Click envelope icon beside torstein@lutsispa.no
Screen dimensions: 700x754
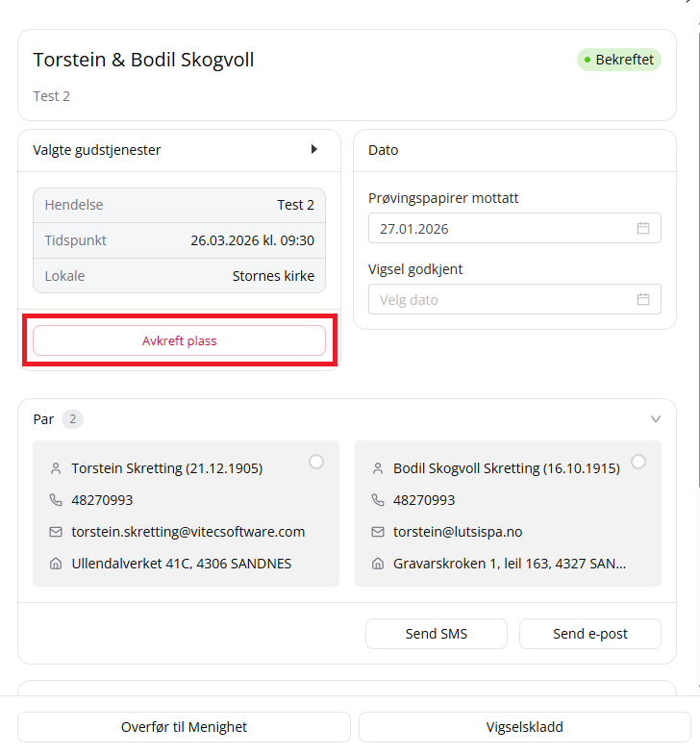click(x=378, y=532)
